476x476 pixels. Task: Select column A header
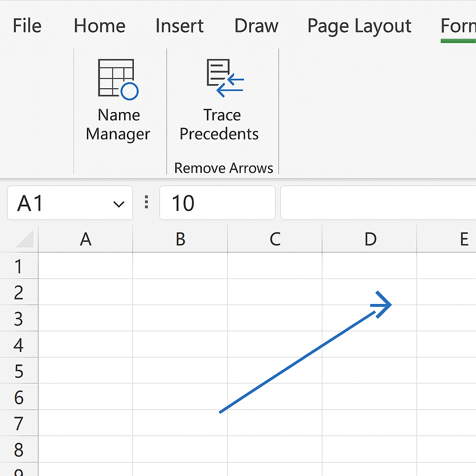tap(86, 239)
